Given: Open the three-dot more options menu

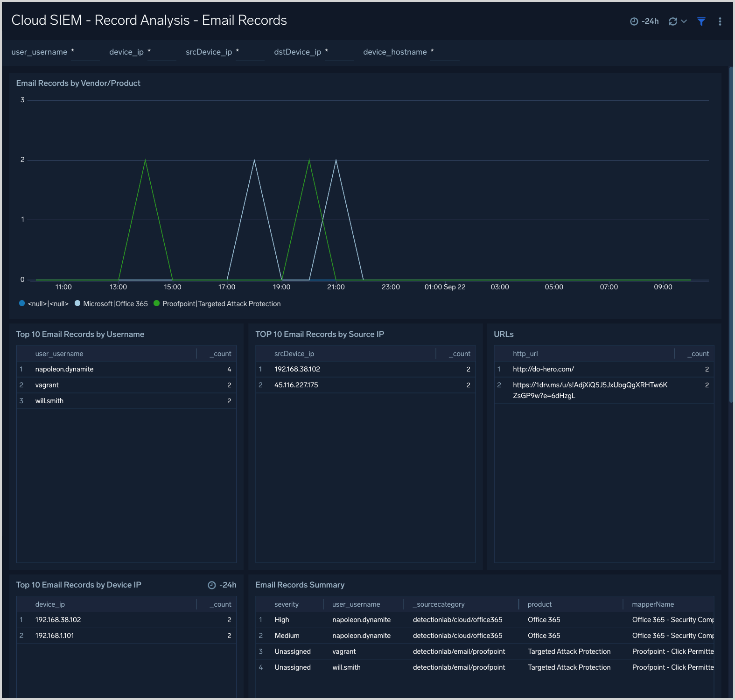Looking at the screenshot, I should [x=720, y=21].
